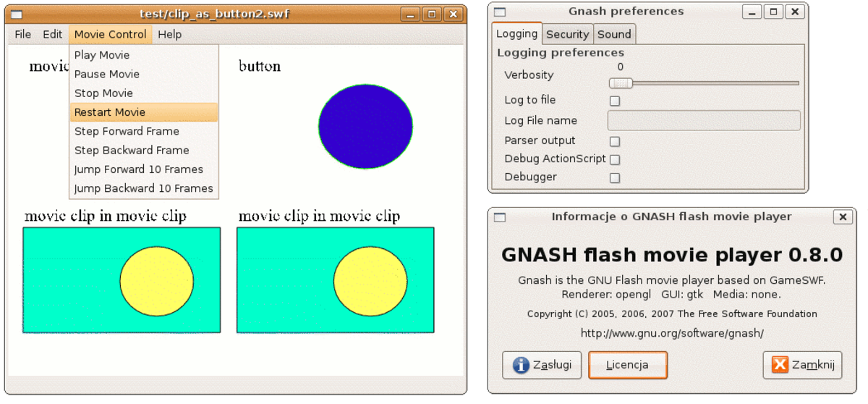Open Gnash preferences window menu icon

[x=499, y=12]
